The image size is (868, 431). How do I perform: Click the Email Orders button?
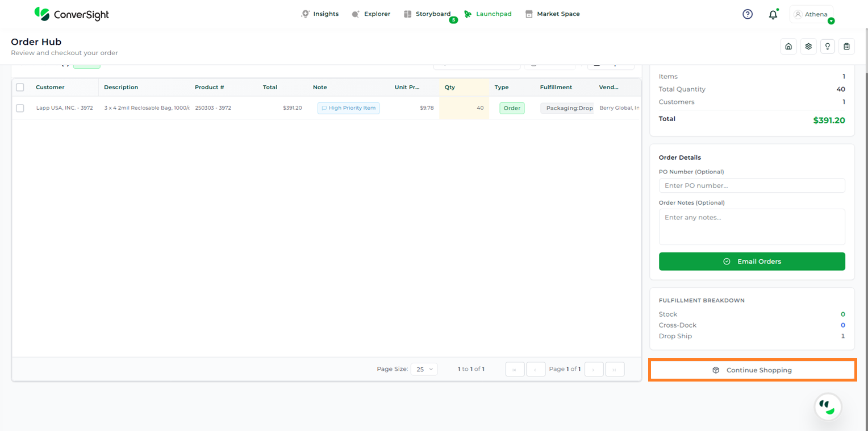coord(752,262)
